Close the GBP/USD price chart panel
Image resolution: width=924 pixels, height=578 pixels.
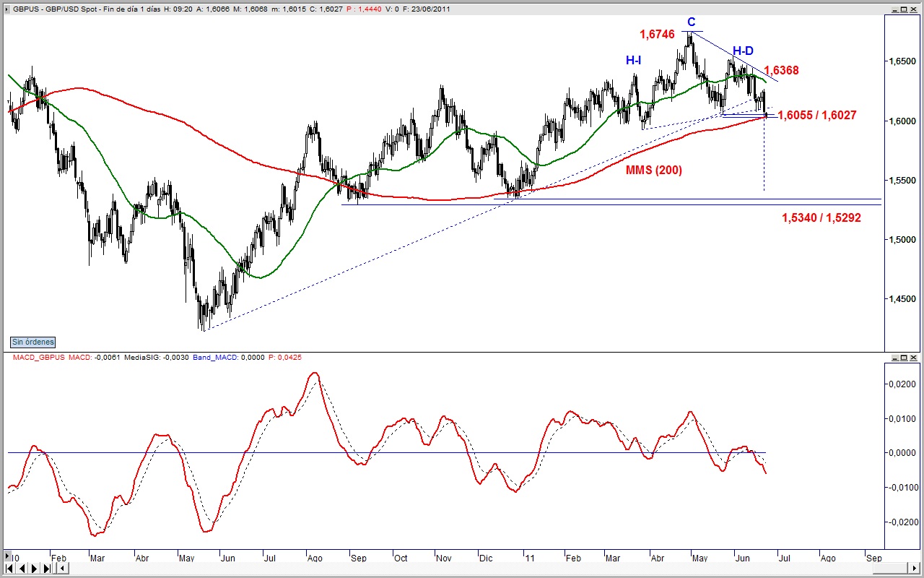(913, 9)
